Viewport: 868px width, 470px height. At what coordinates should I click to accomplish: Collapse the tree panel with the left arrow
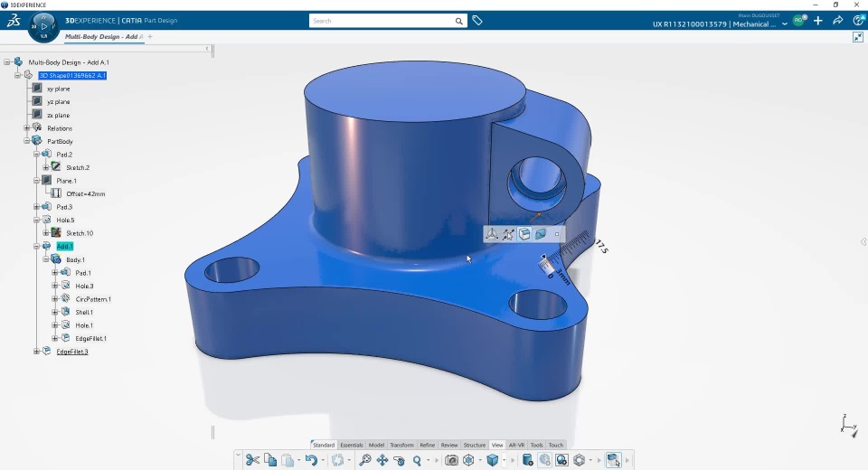pyautogui.click(x=207, y=49)
